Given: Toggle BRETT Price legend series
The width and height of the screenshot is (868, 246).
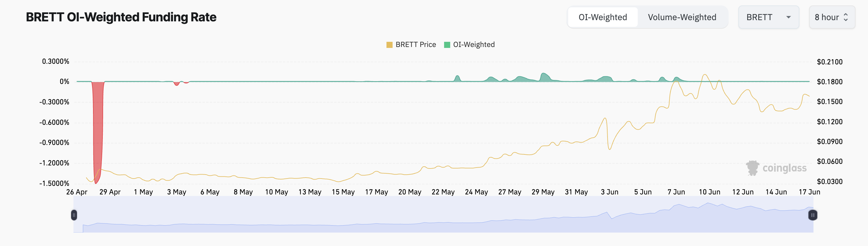Looking at the screenshot, I should point(415,45).
